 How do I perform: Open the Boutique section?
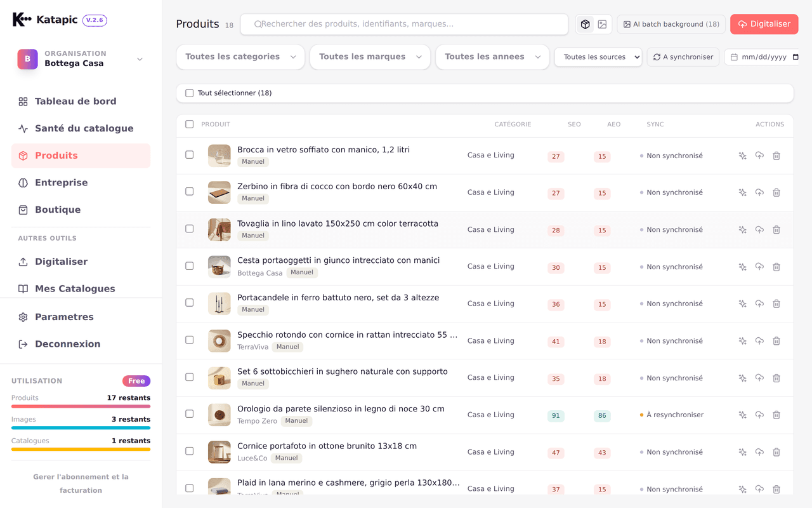click(81, 210)
